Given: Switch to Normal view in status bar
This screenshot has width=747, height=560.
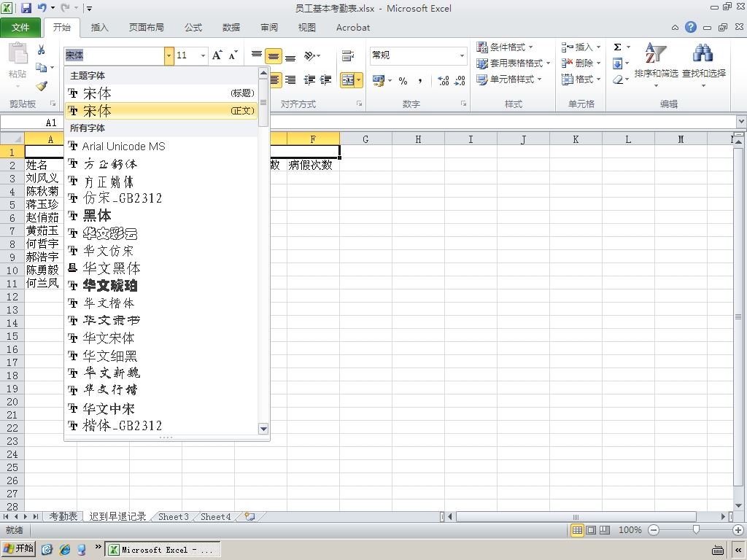Looking at the screenshot, I should pyautogui.click(x=577, y=530).
